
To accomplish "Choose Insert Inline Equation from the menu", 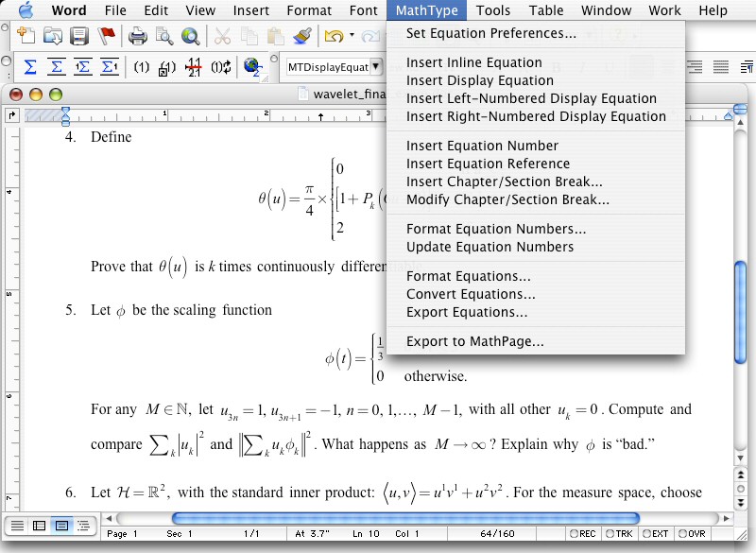I will (536, 62).
